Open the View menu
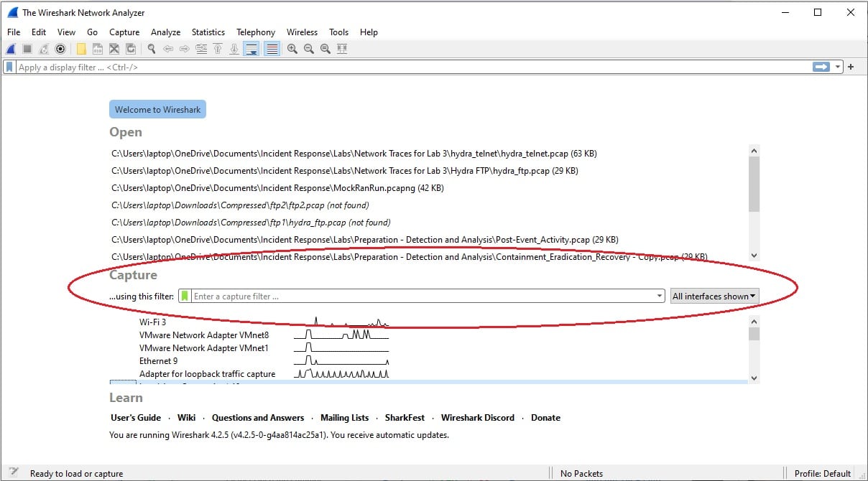This screenshot has height=481, width=868. 67,32
